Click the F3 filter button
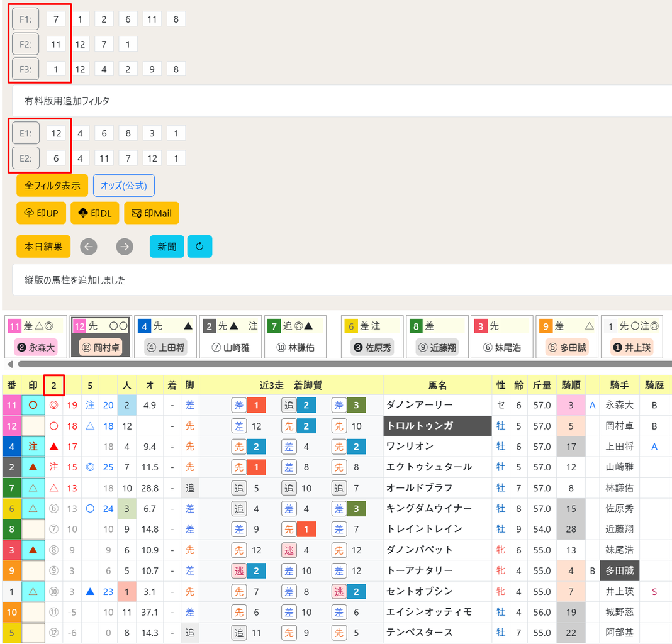 [26, 69]
